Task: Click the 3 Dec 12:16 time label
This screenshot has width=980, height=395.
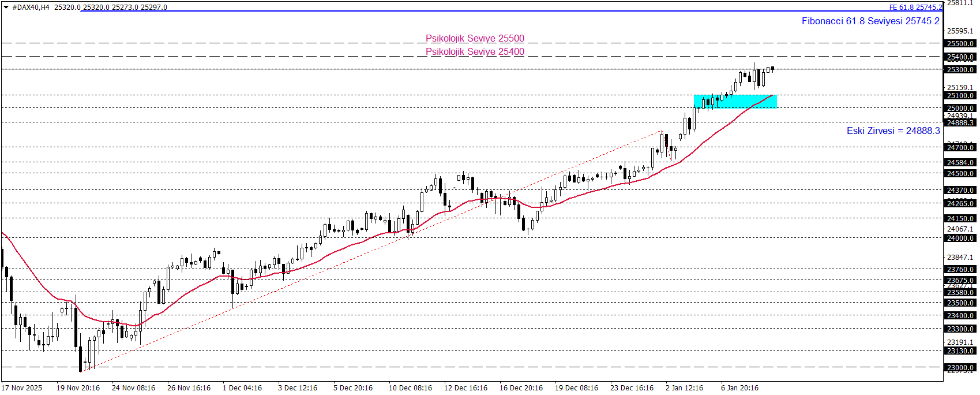Action: pos(298,387)
